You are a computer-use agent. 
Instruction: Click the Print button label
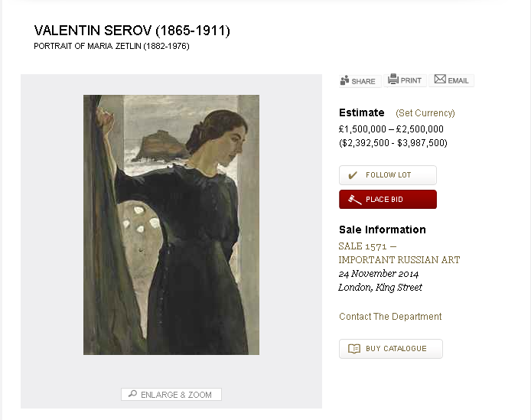pos(411,80)
